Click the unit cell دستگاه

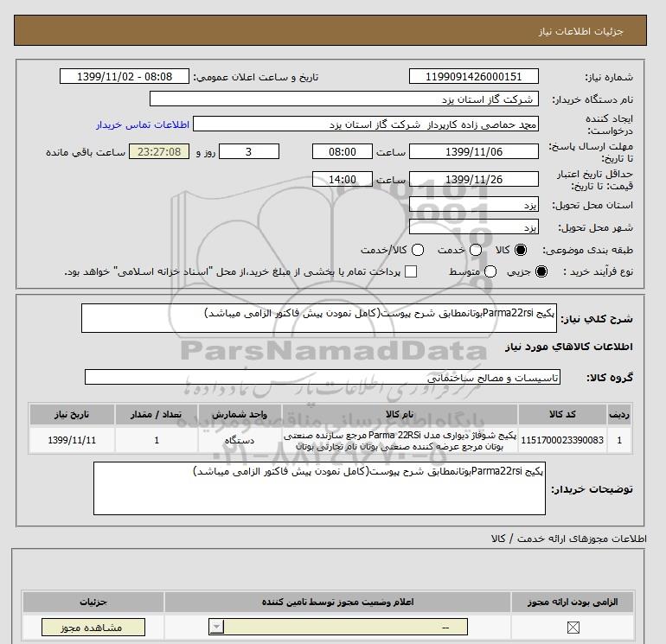point(240,441)
